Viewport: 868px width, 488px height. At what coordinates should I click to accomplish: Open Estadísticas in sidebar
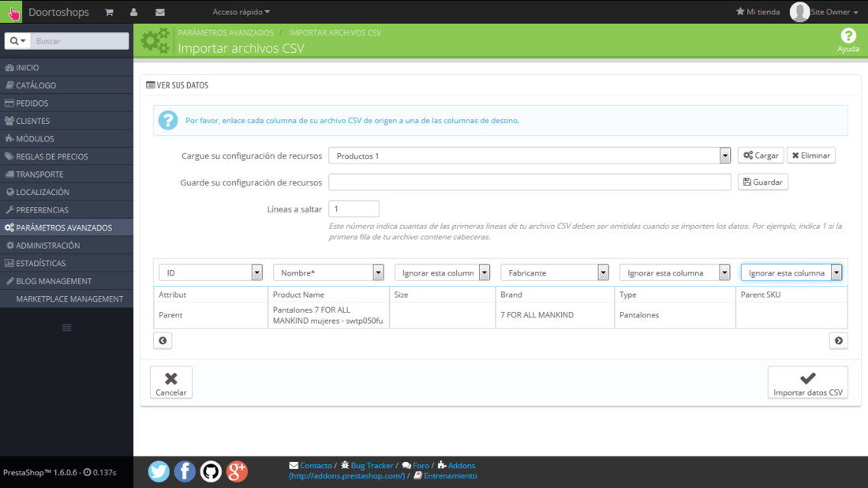coord(66,263)
